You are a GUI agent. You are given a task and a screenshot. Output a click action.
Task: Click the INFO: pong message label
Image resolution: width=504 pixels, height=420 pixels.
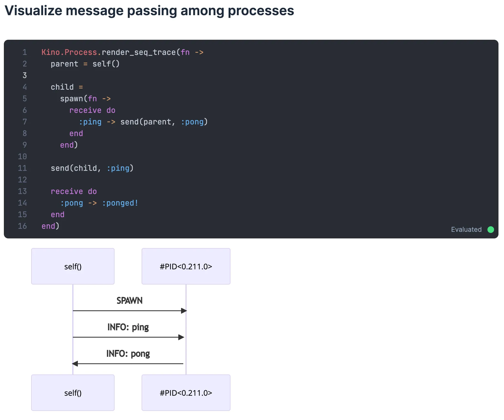[x=128, y=354]
